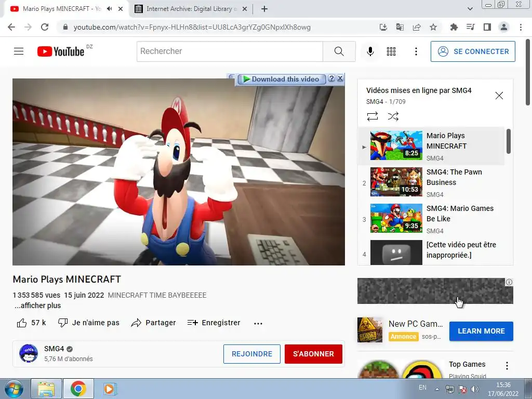Viewport: 532px width, 399px height.
Task: Open the YouTube hamburger guide menu
Action: click(19, 51)
